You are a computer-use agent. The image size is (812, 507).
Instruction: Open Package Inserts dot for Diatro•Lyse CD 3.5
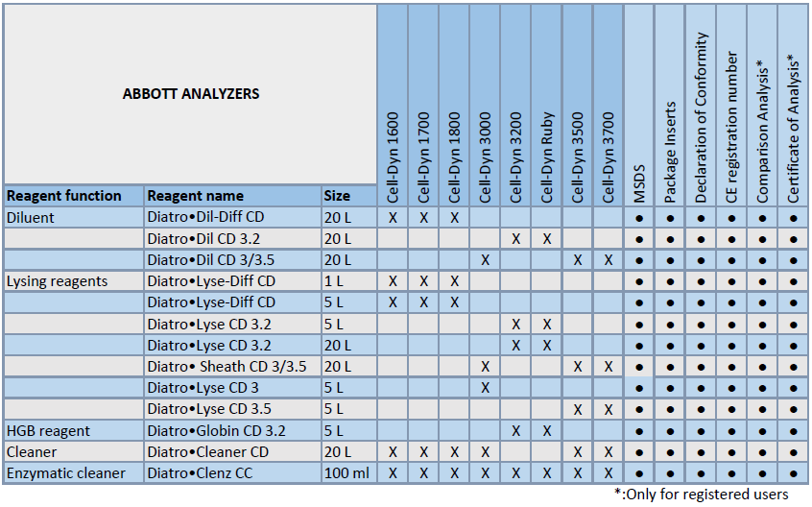tap(670, 410)
